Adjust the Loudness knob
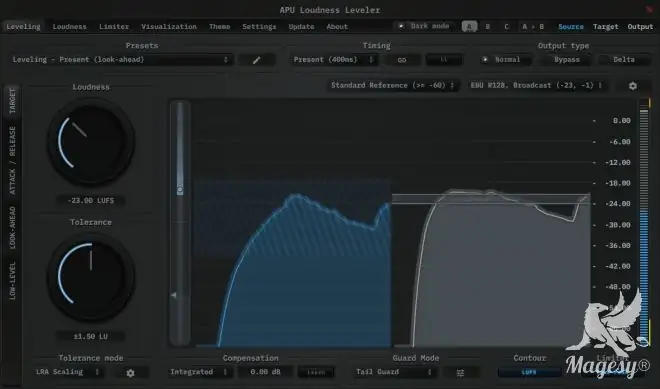Screen dimensions: 660x389 point(90,142)
